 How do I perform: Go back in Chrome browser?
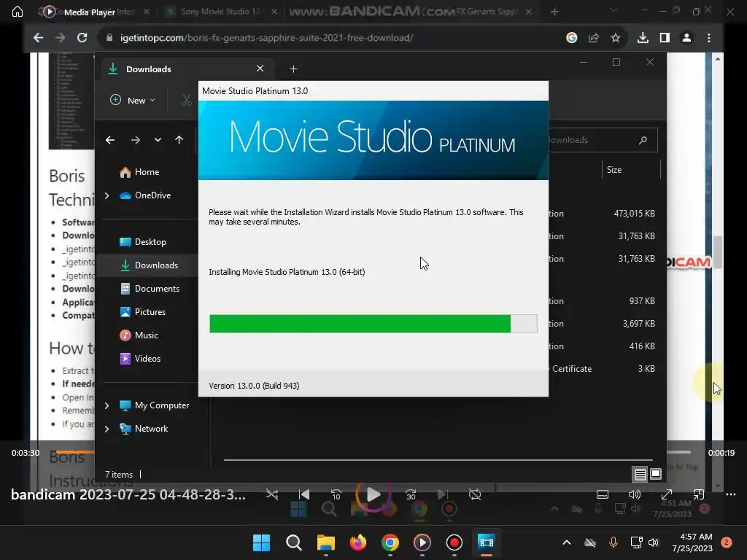click(x=39, y=38)
